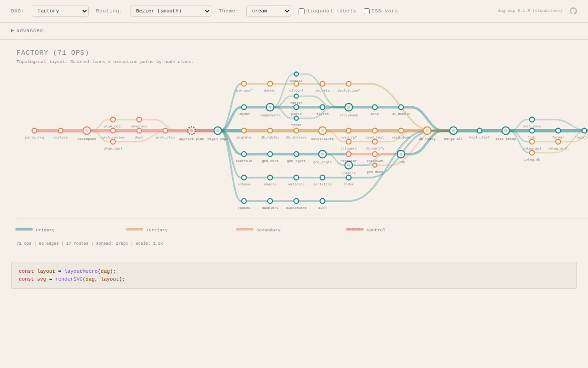This screenshot has height=368, width=588.
Task: Open the GitHub repository icon
Action: click(x=573, y=11)
